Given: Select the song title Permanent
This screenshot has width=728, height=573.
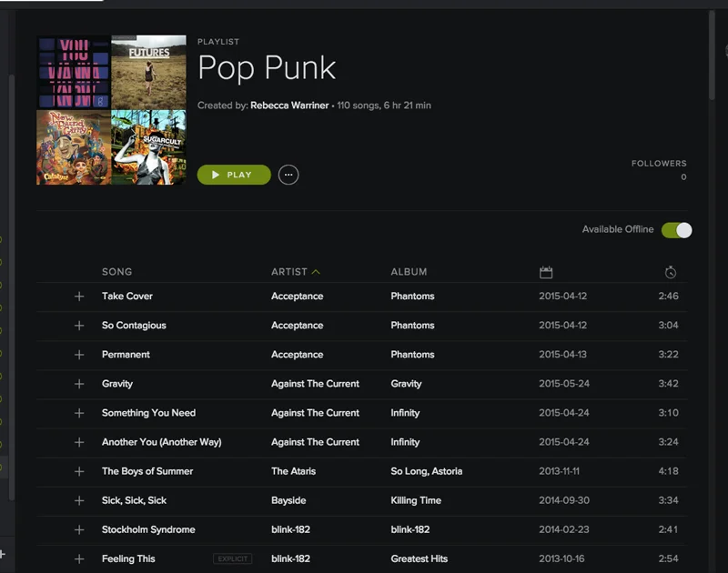Looking at the screenshot, I should [126, 355].
